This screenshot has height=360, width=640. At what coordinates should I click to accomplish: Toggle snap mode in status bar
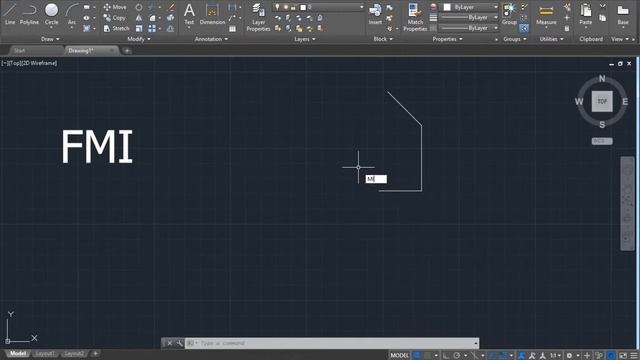[x=427, y=356]
